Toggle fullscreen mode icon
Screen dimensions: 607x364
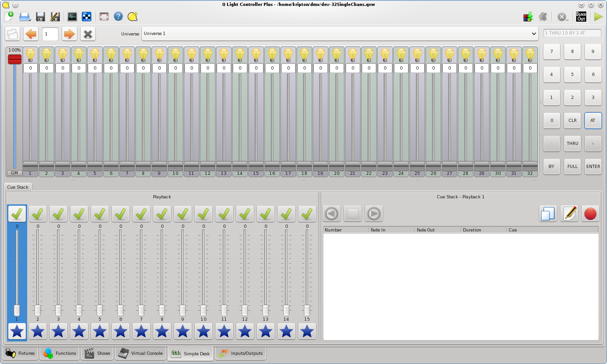pyautogui.click(x=104, y=17)
